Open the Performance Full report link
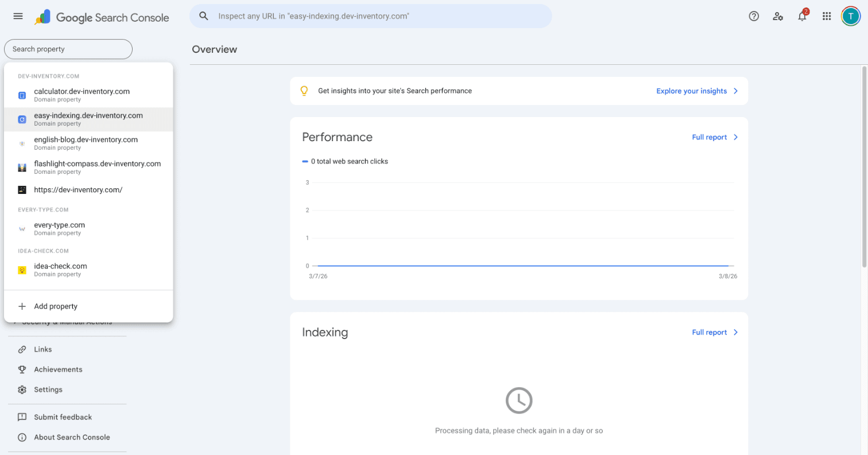 point(715,137)
